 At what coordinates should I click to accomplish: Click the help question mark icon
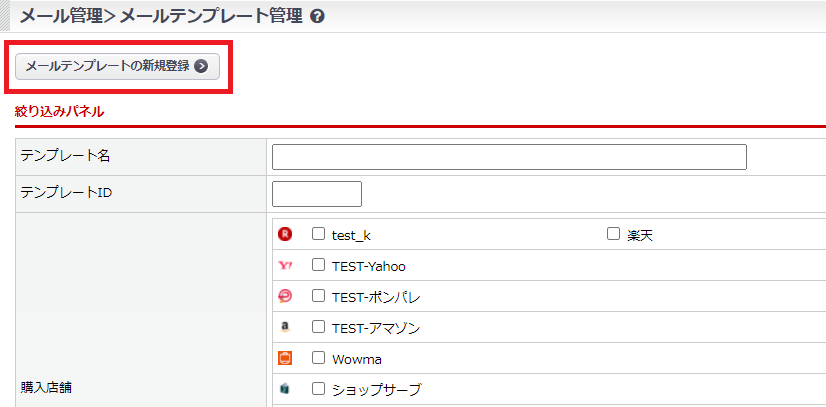click(x=317, y=17)
